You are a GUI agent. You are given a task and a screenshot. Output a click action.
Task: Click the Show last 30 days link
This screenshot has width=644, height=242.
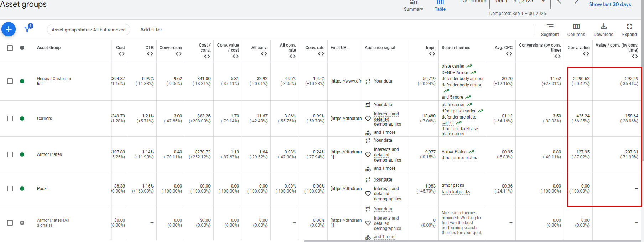(x=610, y=4)
